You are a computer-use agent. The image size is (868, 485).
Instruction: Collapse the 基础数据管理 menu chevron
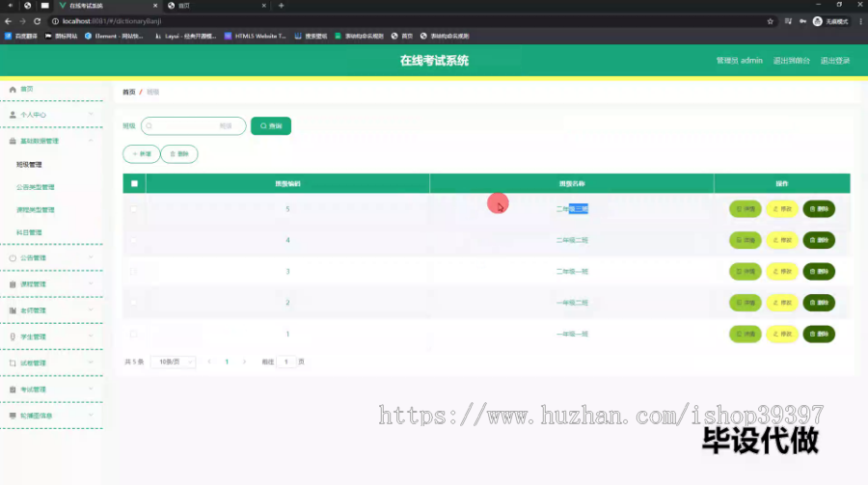tap(91, 141)
